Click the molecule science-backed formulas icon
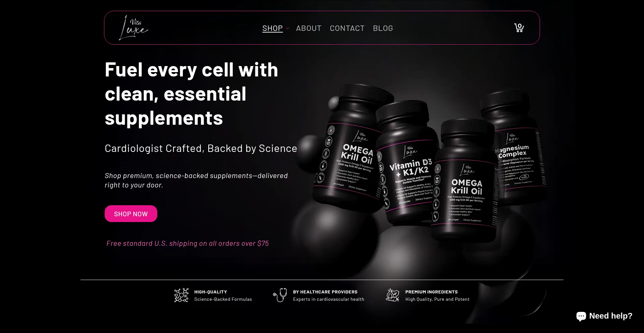 [x=181, y=295]
